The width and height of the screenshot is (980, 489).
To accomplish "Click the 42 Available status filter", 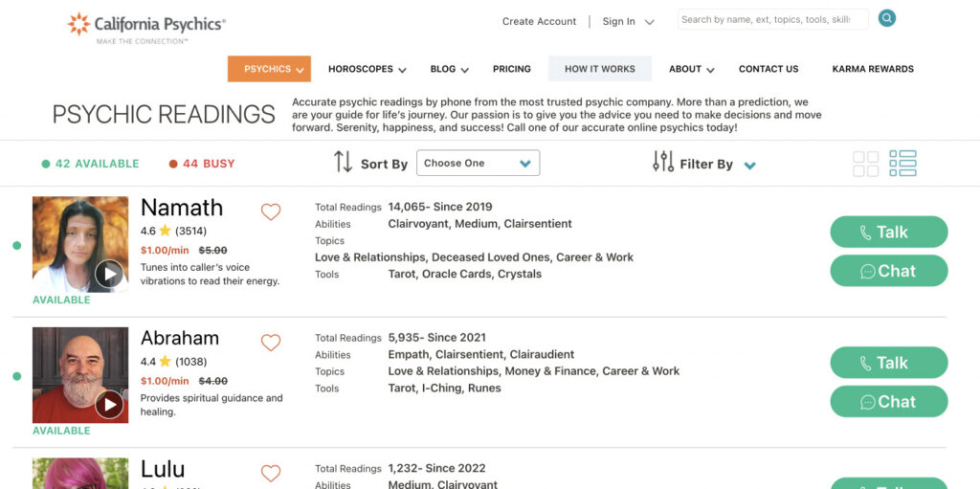I will click(90, 164).
